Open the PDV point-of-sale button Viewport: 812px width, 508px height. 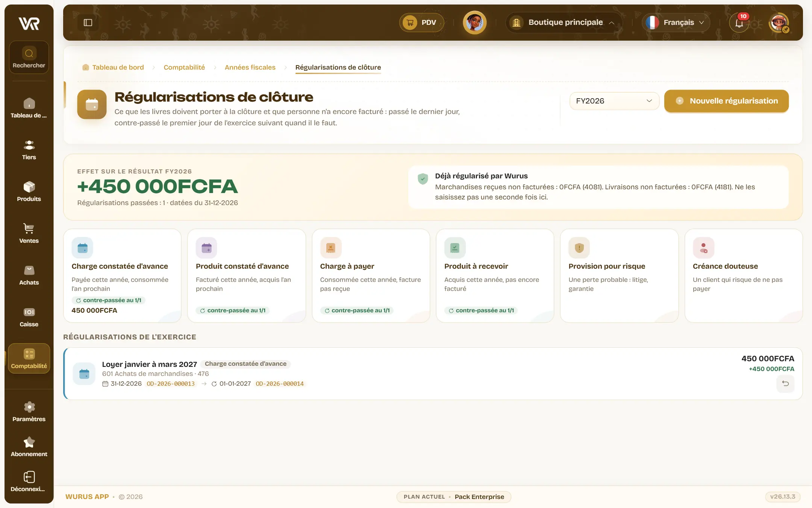[421, 23]
